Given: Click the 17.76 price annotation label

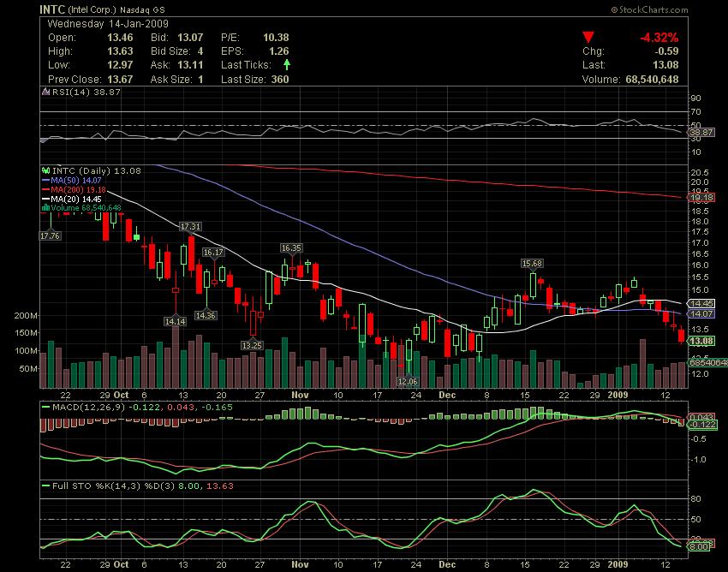Looking at the screenshot, I should pos(50,235).
